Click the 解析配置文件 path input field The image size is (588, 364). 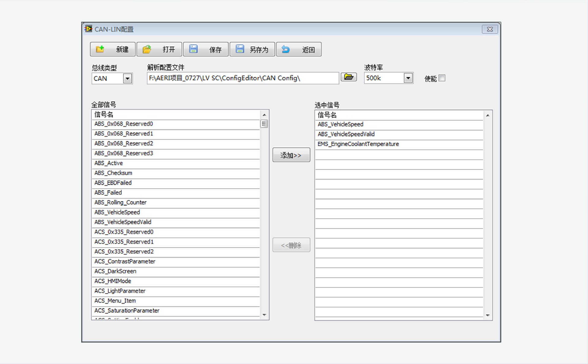point(242,78)
